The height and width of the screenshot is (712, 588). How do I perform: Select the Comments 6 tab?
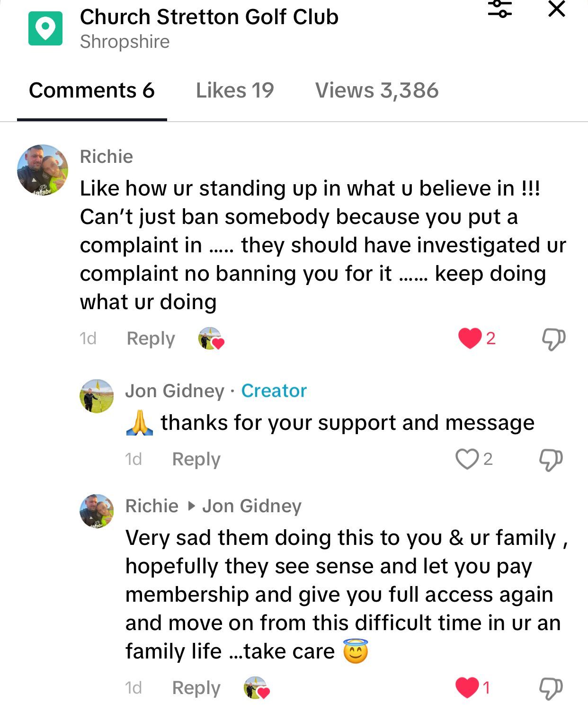coord(92,90)
